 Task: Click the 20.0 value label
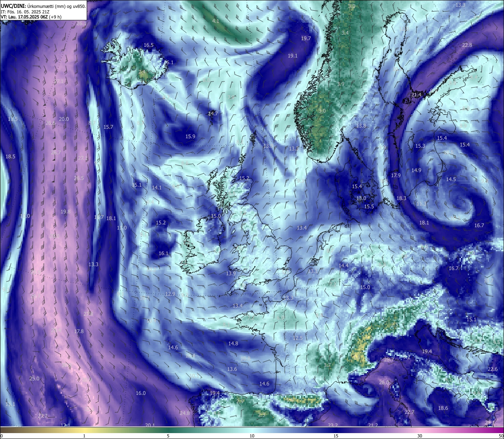tap(64, 119)
